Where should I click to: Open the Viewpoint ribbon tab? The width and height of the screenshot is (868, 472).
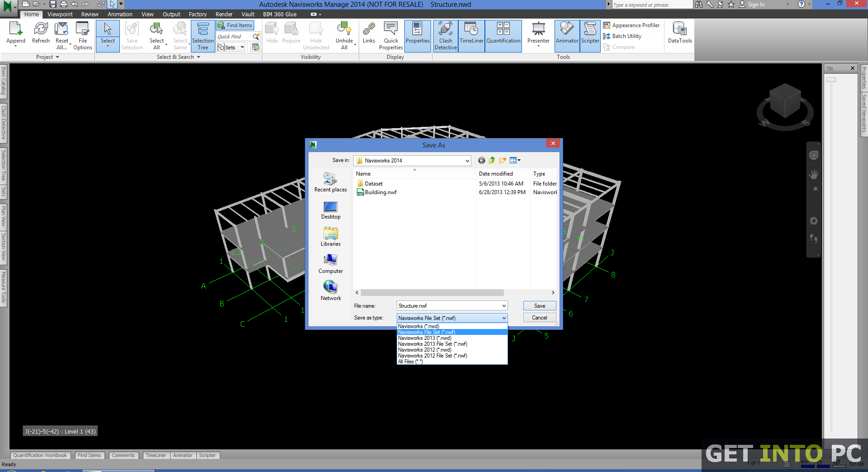(60, 14)
